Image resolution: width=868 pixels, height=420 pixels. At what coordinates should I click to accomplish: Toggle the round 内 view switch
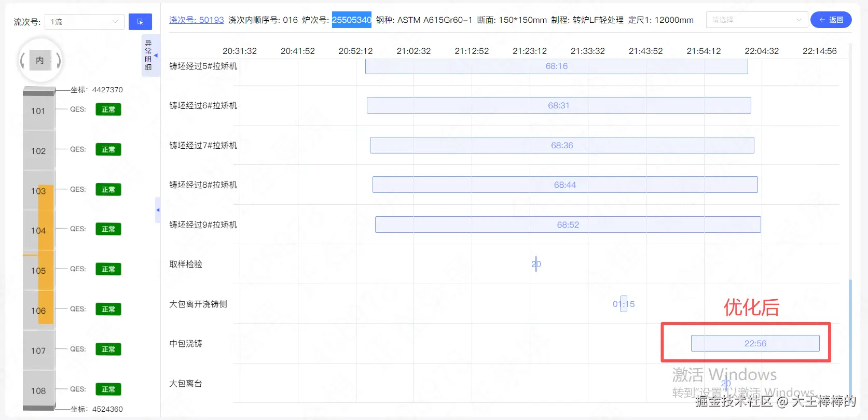pyautogui.click(x=40, y=61)
